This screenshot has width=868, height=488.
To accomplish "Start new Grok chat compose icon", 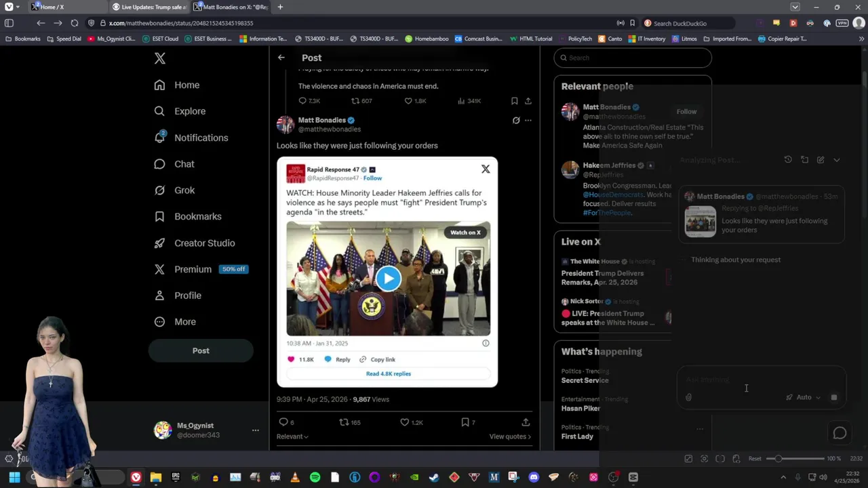I will pyautogui.click(x=821, y=160).
